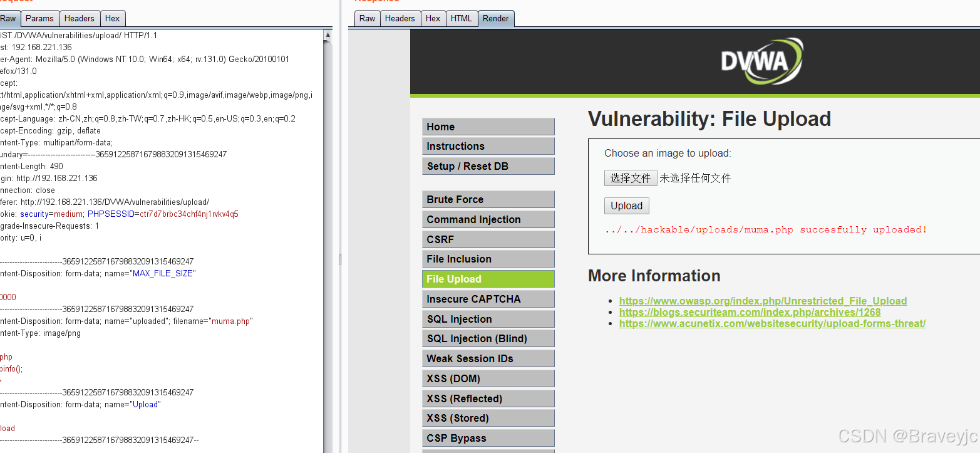Click the Content-Type: image/png line
This screenshot has width=980, height=453.
(40, 333)
